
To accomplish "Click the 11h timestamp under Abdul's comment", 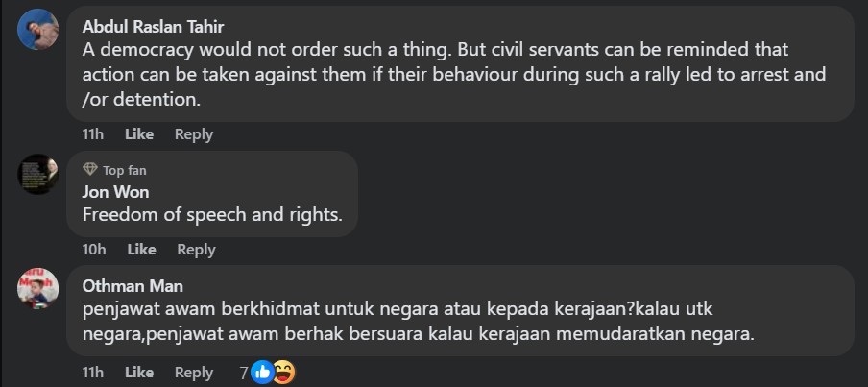I will click(x=93, y=134).
